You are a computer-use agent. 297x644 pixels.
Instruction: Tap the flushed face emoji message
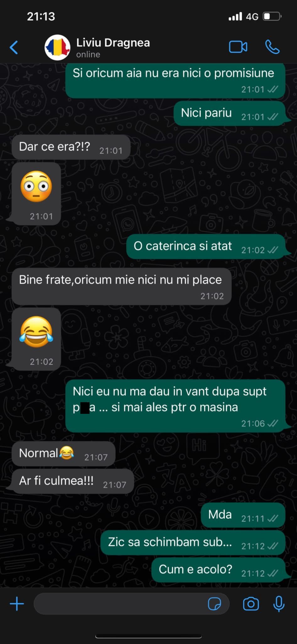click(36, 194)
